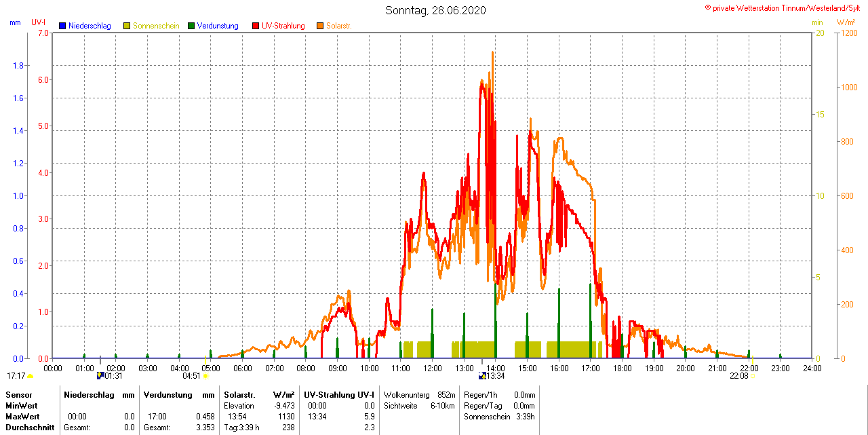868x435 pixels.
Task: Click the 1.8 mm axis label
Action: point(18,65)
